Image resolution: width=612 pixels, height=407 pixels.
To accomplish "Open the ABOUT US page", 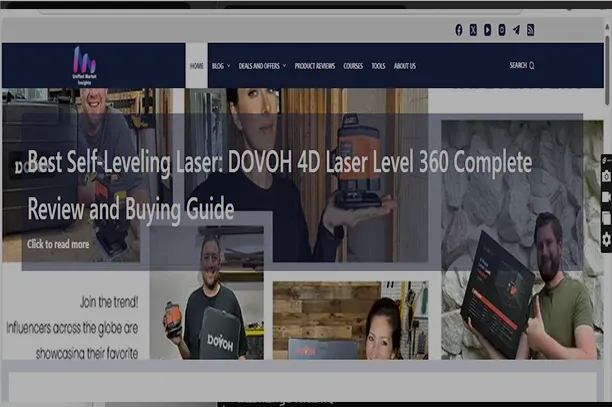I will (405, 66).
